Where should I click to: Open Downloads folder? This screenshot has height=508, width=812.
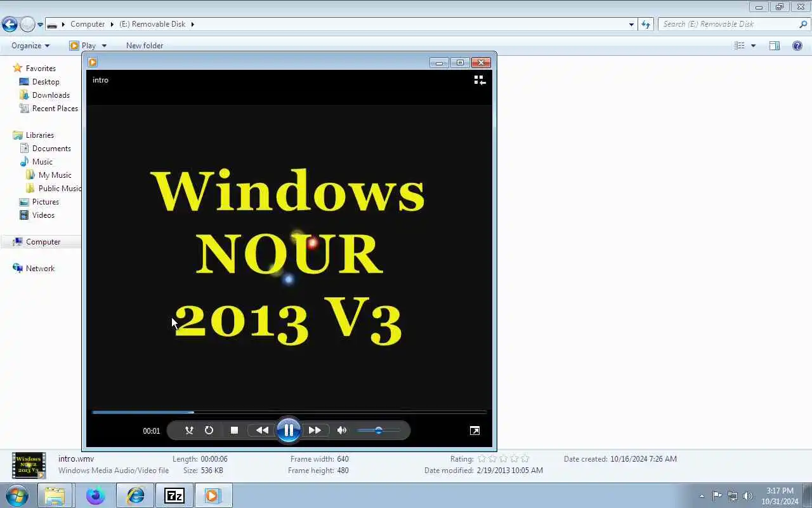51,95
